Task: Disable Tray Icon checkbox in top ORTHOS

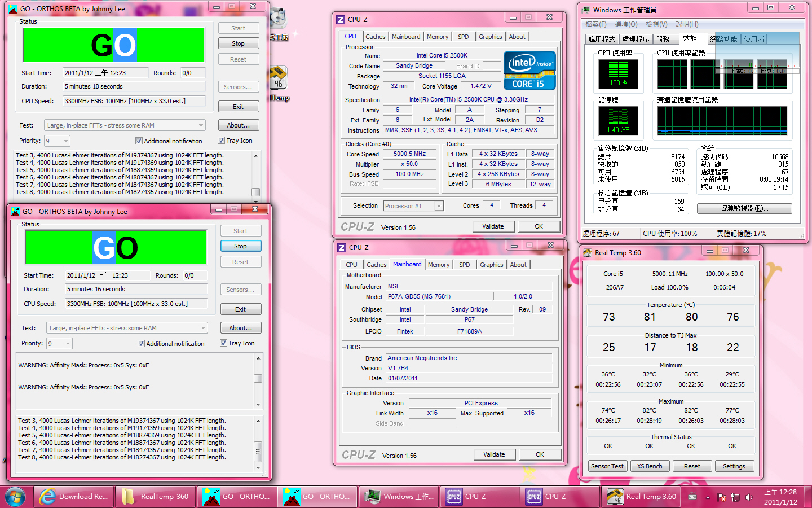Action: click(221, 141)
